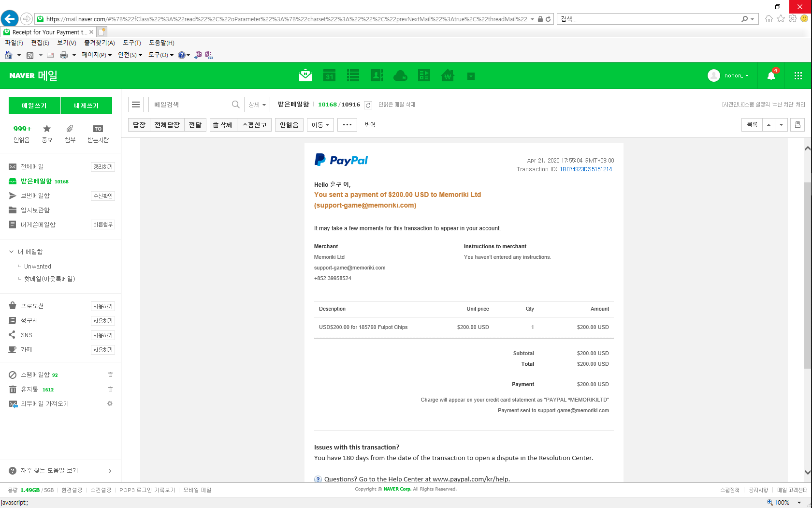
Task: Click the 전달 forward button
Action: (x=195, y=125)
